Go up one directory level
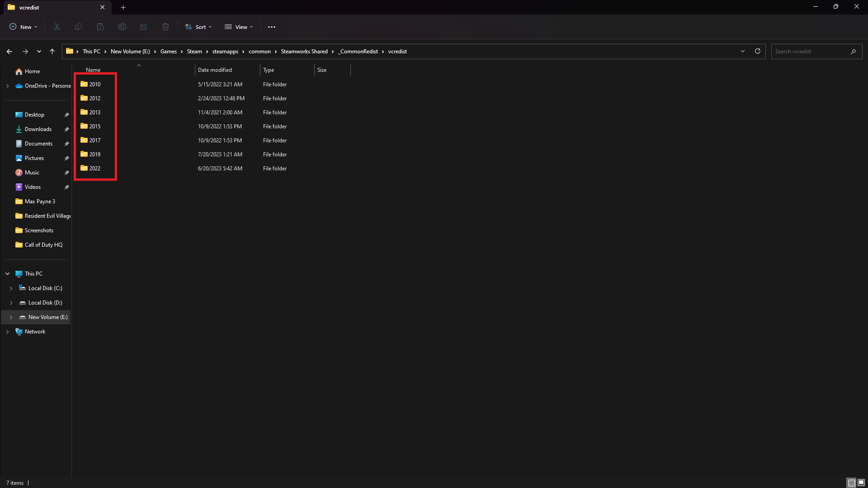Screen dimensions: 868x488 point(52,52)
